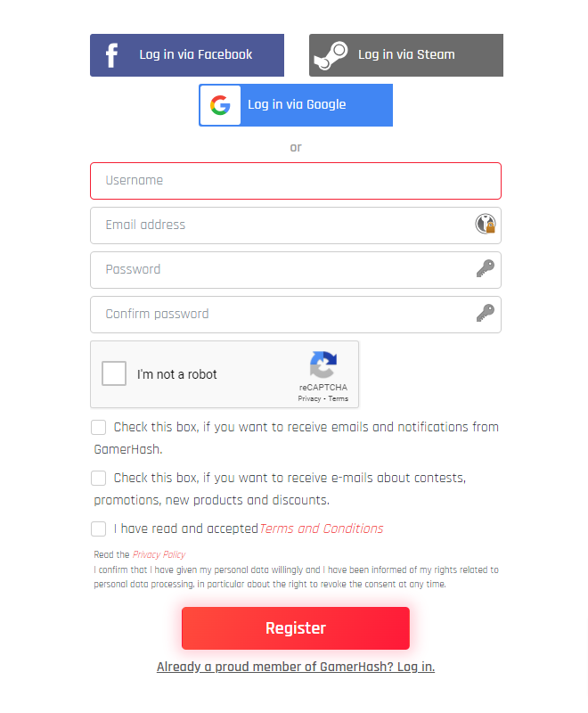Log in via Facebook button
The height and width of the screenshot is (713, 588).
tap(187, 55)
